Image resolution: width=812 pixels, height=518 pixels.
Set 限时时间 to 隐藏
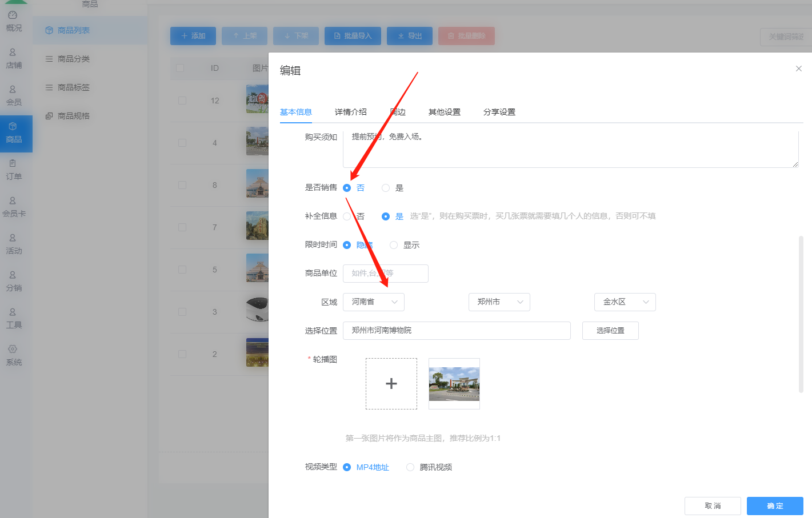[347, 245]
